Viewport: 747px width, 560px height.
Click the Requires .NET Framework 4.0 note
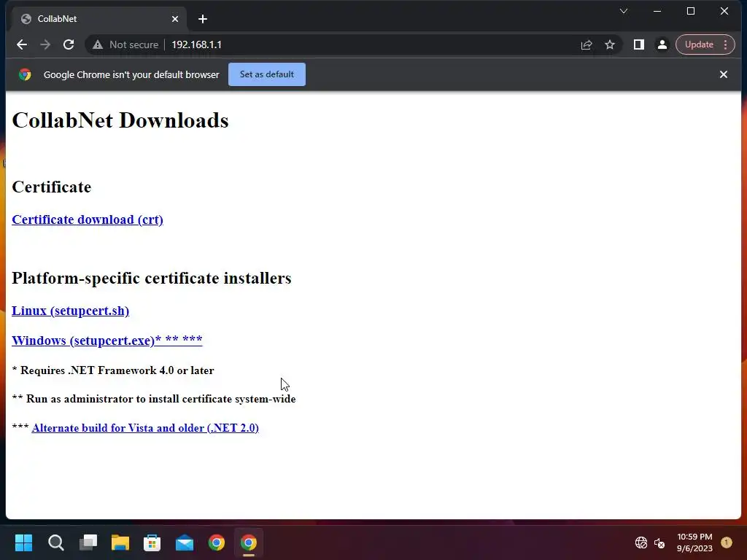[113, 370]
